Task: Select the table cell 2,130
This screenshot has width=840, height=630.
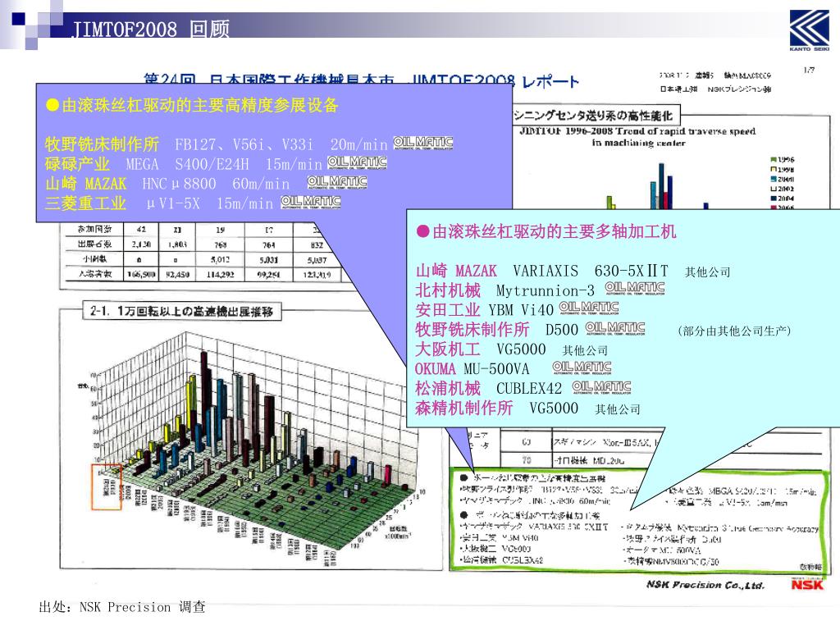Action: pos(141,244)
